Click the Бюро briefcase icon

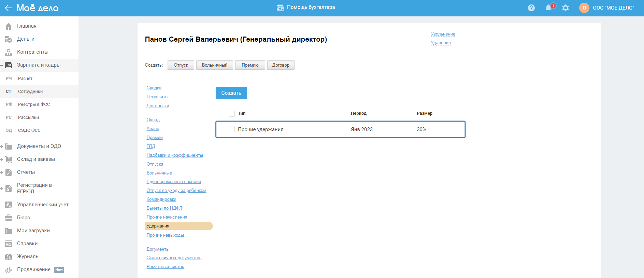click(9, 218)
